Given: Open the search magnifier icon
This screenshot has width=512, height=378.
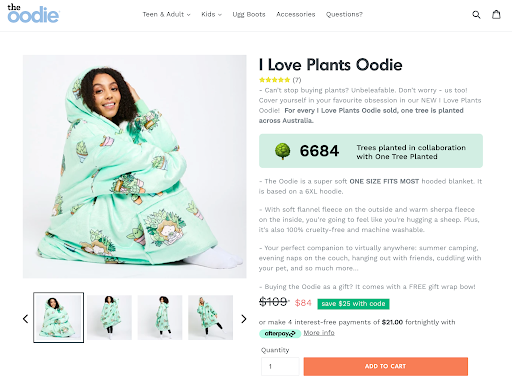Looking at the screenshot, I should [x=476, y=14].
